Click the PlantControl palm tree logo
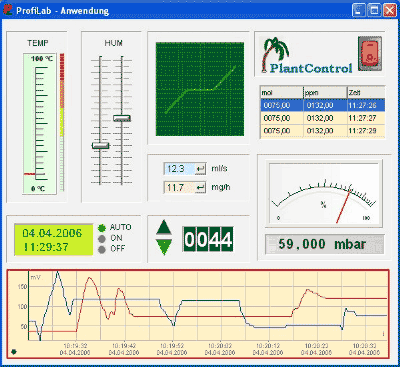This screenshot has width=400, height=367. click(307, 55)
